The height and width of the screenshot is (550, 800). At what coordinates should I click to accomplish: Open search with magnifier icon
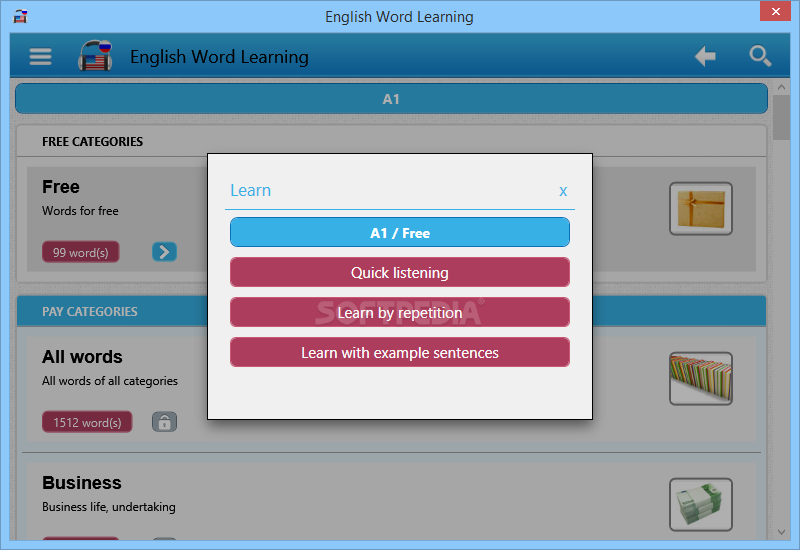[760, 56]
